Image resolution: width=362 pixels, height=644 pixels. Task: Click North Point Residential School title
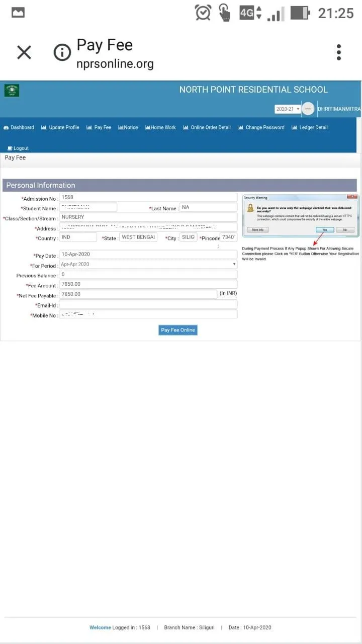point(253,90)
